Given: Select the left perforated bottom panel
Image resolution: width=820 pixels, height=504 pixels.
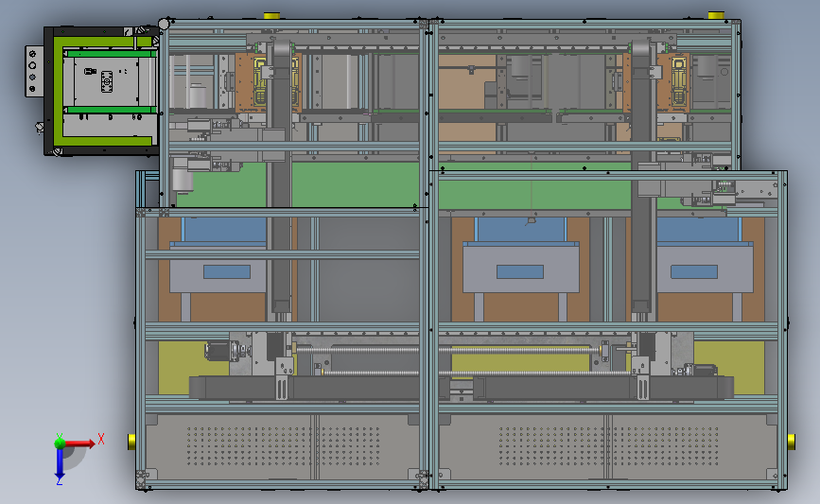Looking at the screenshot, I should [283, 447].
